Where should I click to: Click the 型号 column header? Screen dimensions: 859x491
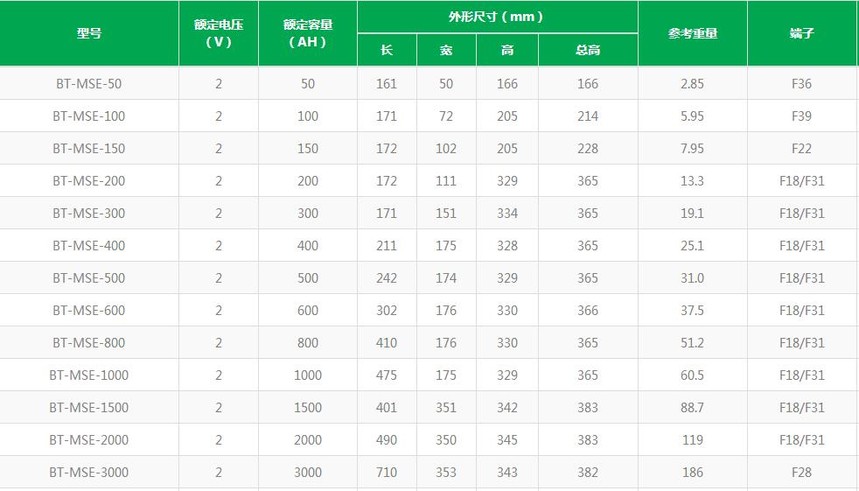89,33
